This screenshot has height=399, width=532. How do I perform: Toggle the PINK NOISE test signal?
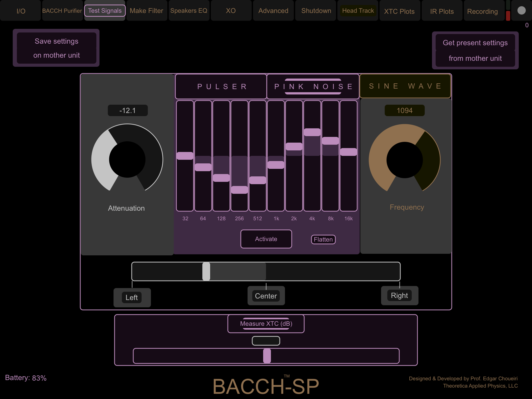(313, 87)
